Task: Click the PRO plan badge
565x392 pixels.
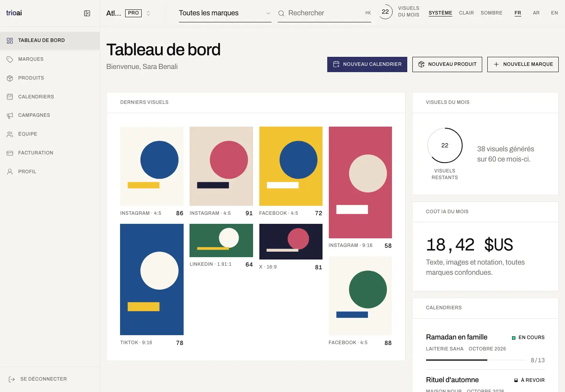Action: (133, 13)
